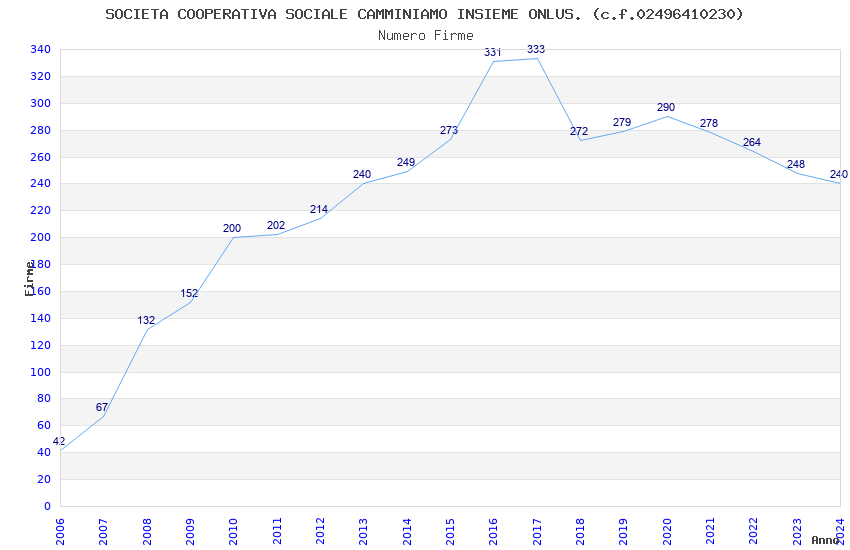The width and height of the screenshot is (850, 550).
Task: Click the y-axis value 140
Action: (x=41, y=318)
